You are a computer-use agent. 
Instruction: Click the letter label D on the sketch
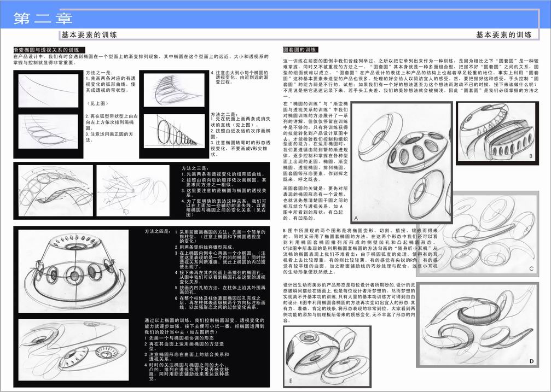531,361
